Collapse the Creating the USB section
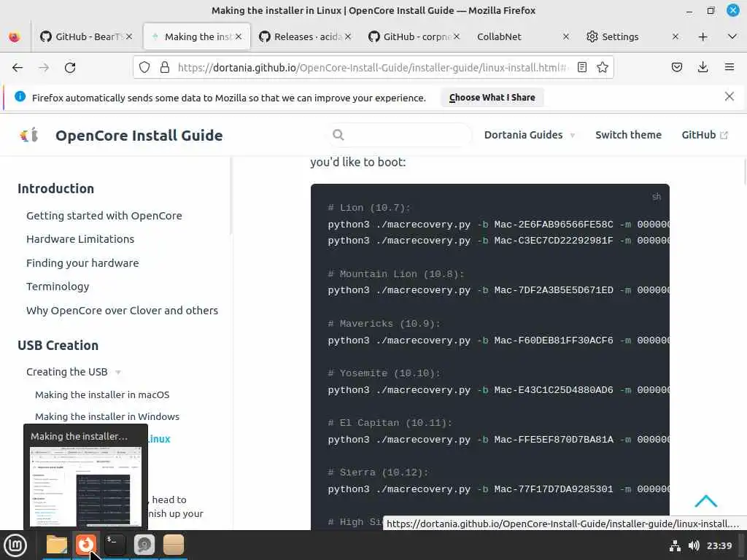 point(74,372)
